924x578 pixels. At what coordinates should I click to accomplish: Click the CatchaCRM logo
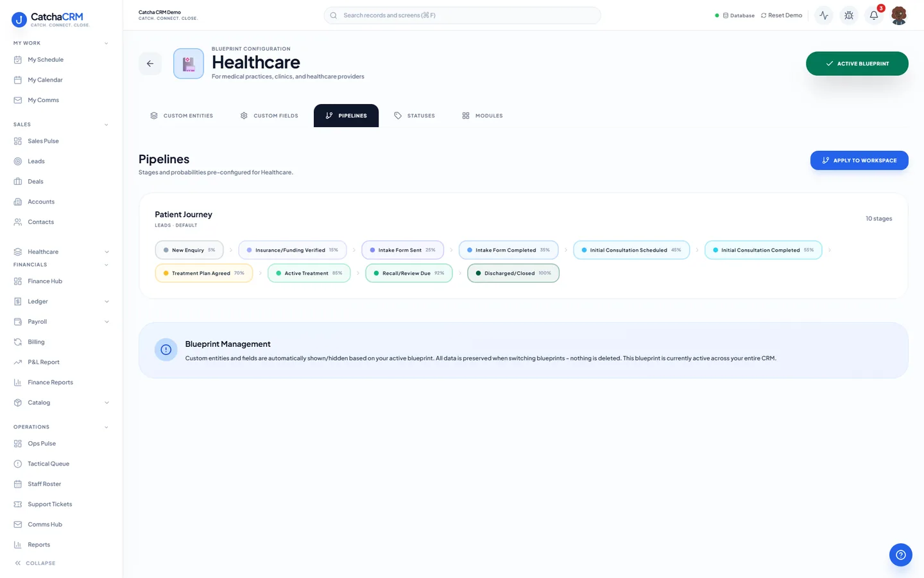51,19
